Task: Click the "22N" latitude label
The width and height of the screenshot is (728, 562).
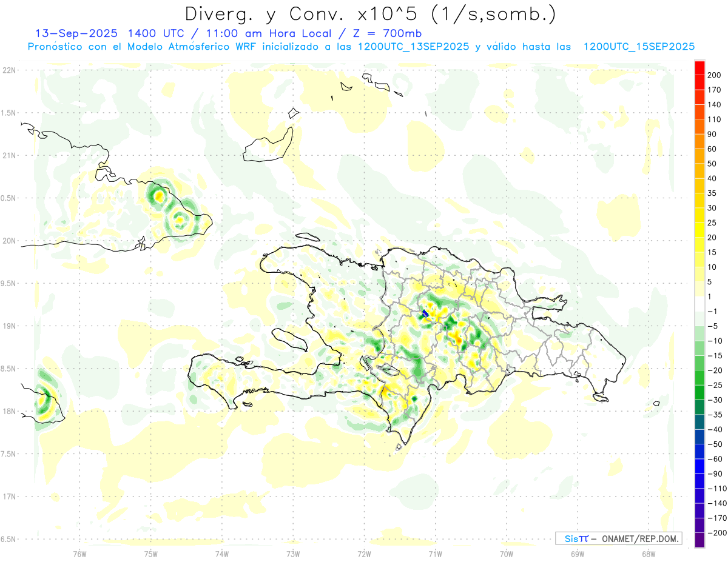Action: [x=10, y=70]
